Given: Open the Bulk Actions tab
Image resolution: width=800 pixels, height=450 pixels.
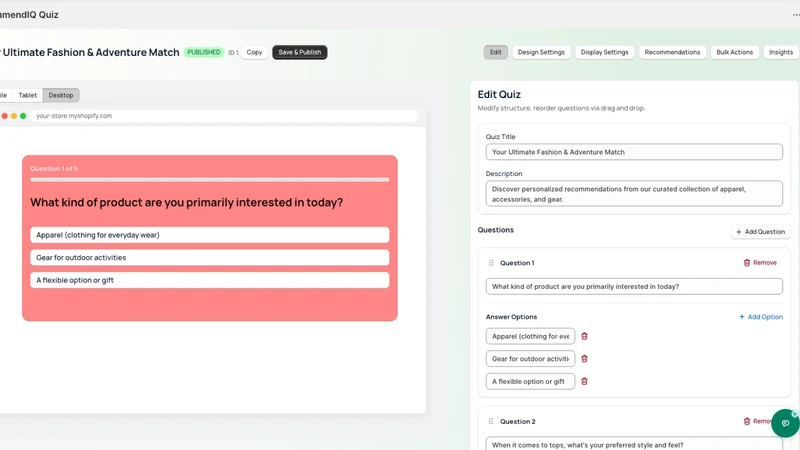Looking at the screenshot, I should [x=734, y=52].
